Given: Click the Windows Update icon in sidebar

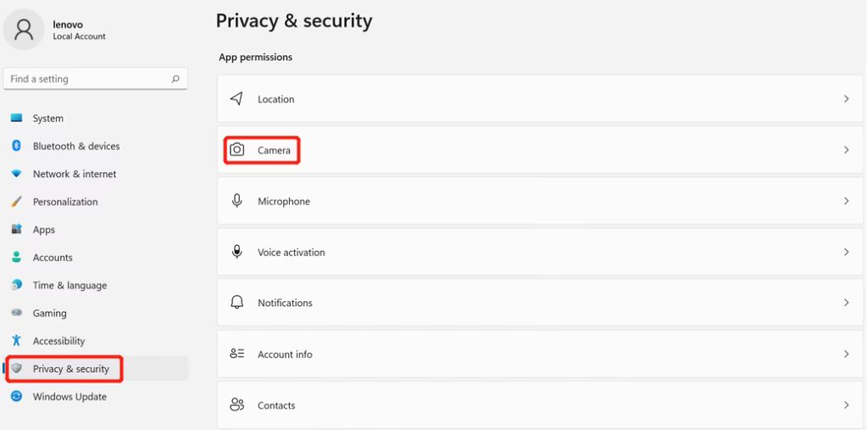Looking at the screenshot, I should [x=16, y=396].
